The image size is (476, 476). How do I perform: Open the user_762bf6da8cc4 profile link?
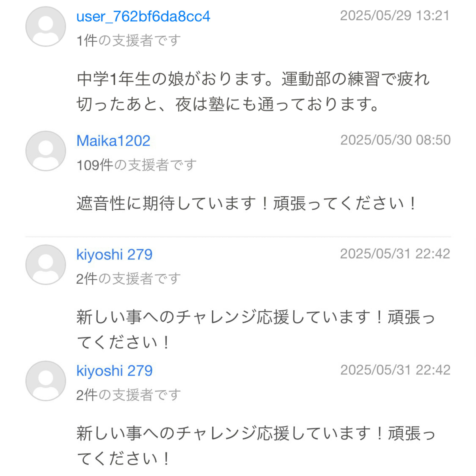click(143, 16)
